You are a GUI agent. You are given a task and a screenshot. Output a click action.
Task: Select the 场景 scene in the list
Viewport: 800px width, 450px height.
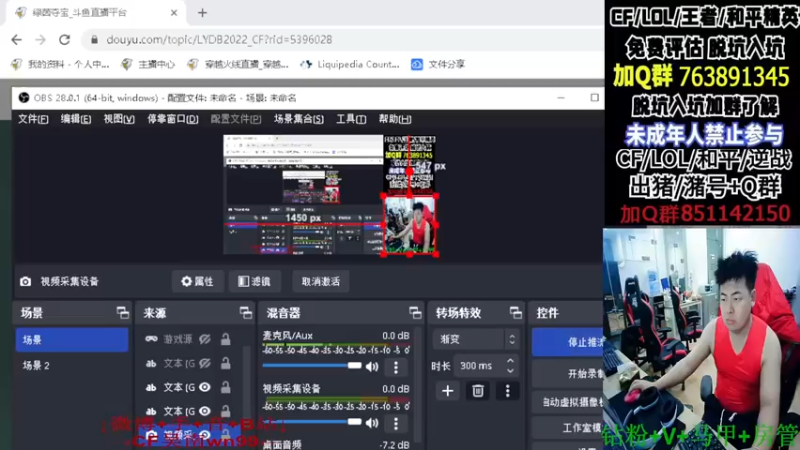pyautogui.click(x=72, y=340)
